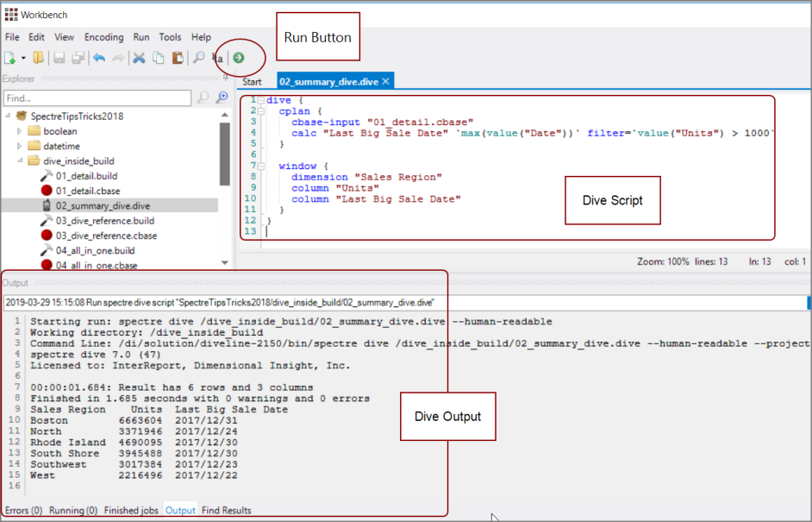Viewport: 812px width, 522px height.
Task: Click the Copy icon in the toolbar
Action: point(157,58)
